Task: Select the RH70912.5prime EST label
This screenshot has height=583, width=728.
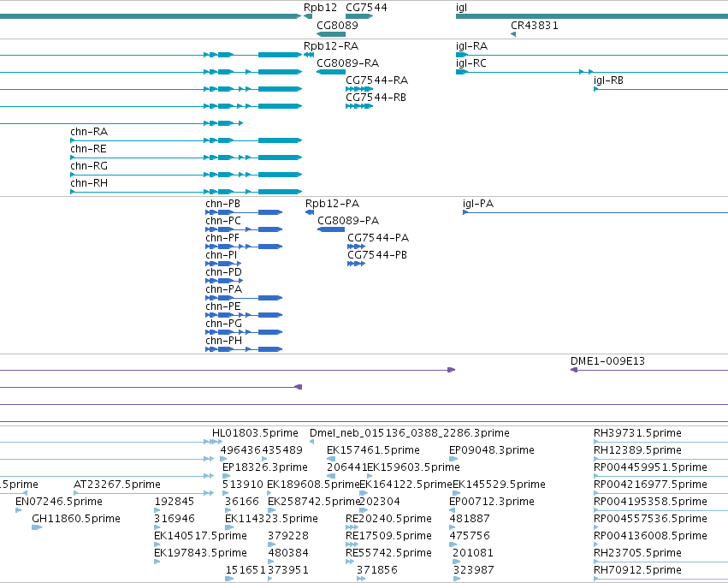Action: pyautogui.click(x=637, y=570)
